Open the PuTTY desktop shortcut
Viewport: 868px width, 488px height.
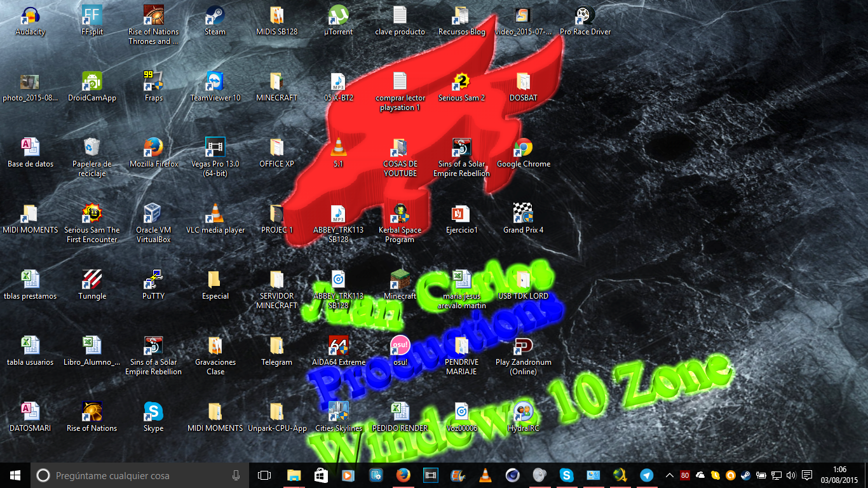(154, 285)
